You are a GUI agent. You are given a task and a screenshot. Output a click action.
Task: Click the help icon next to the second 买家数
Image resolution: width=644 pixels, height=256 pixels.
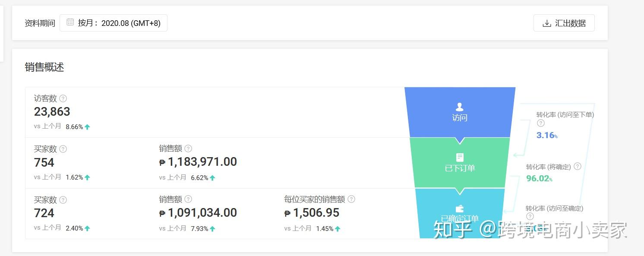coord(63,200)
